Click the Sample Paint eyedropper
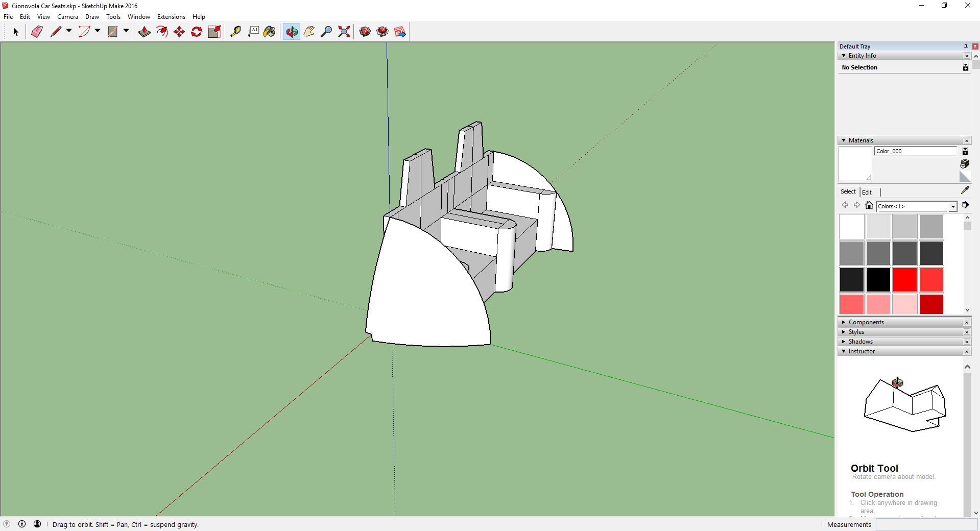Screen dimensions: 980x531 (x=965, y=190)
